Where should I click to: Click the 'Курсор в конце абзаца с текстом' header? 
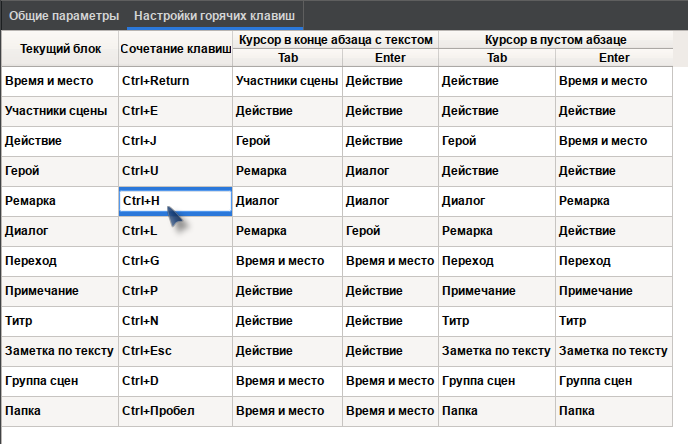(336, 40)
